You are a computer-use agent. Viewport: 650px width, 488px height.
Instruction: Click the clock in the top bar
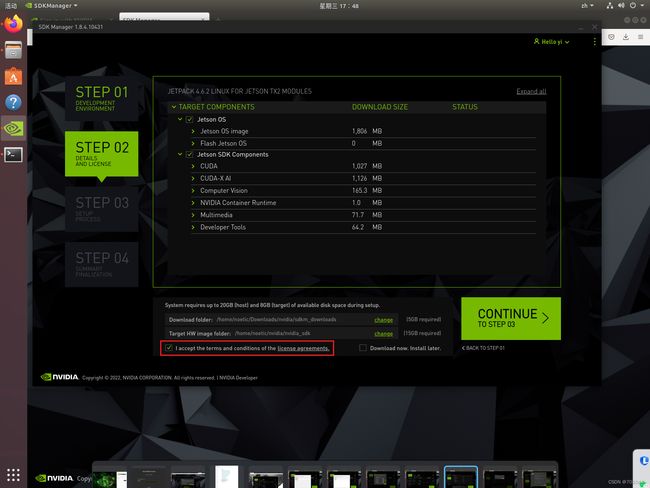click(x=339, y=5)
